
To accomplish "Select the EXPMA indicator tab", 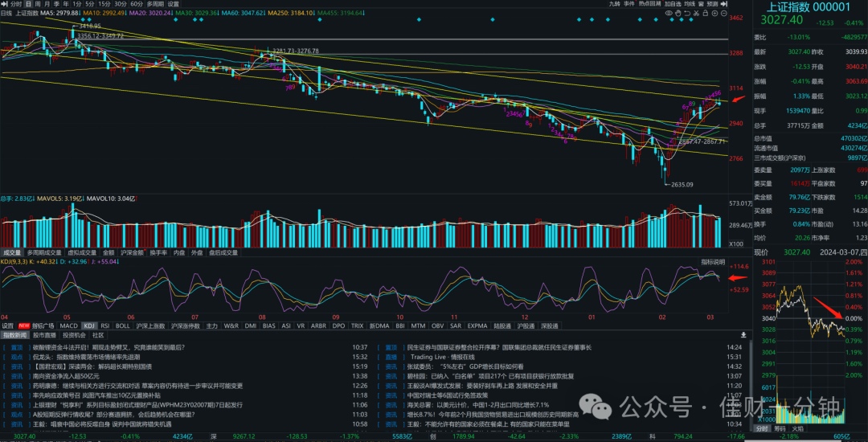I will click(x=477, y=325).
